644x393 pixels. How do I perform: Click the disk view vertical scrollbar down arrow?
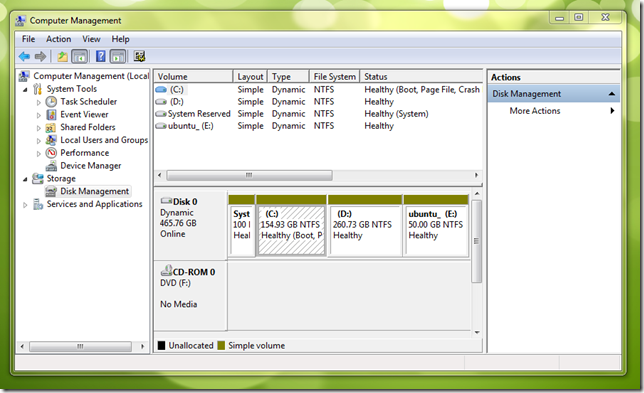(476, 332)
